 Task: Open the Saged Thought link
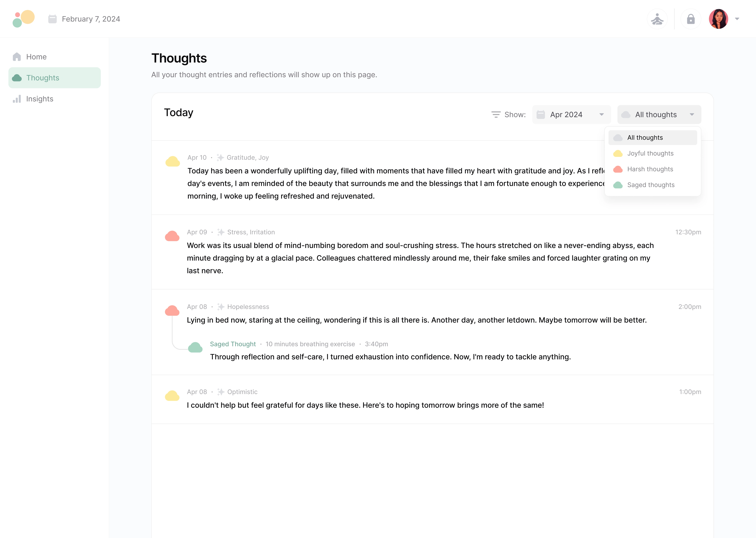tap(233, 344)
